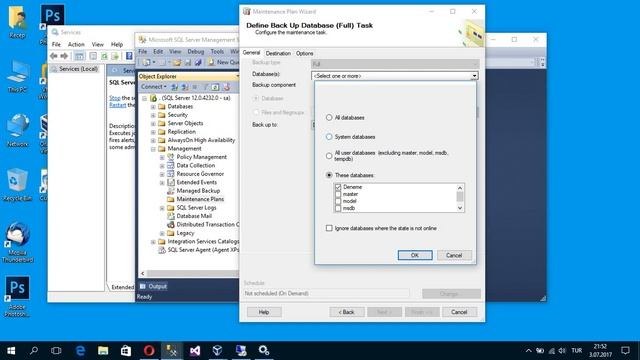640x360 pixels.
Task: Switch to the General tab
Action: click(251, 53)
